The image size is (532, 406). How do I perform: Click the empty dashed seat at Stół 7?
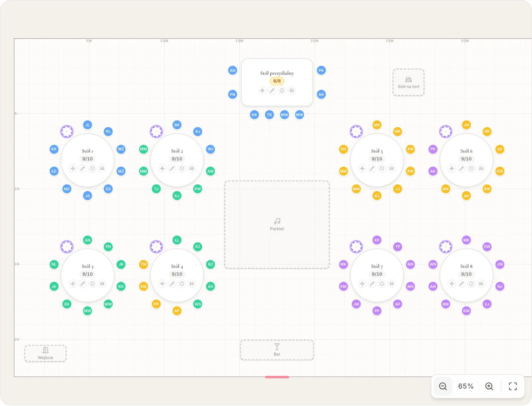click(356, 247)
